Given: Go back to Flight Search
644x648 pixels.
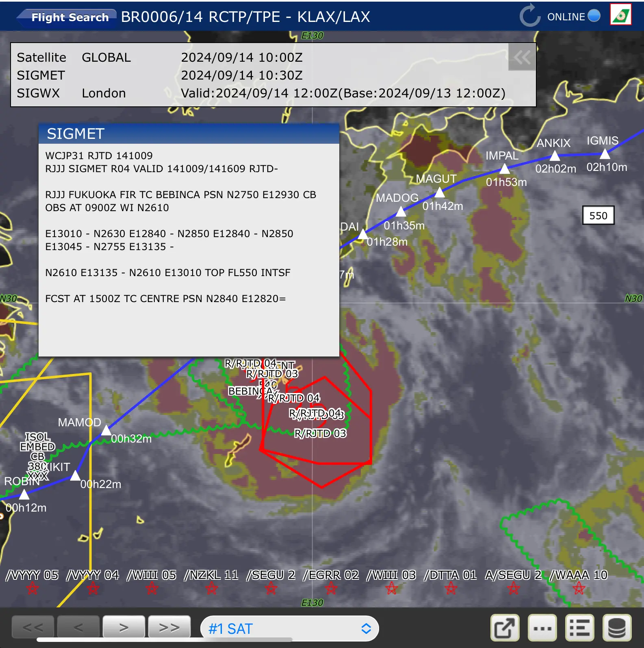Looking at the screenshot, I should coord(67,17).
